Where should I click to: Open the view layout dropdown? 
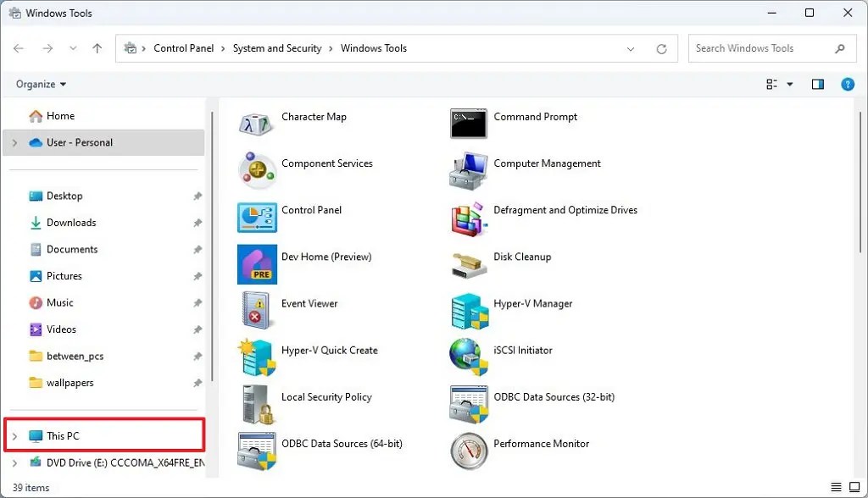pos(776,84)
